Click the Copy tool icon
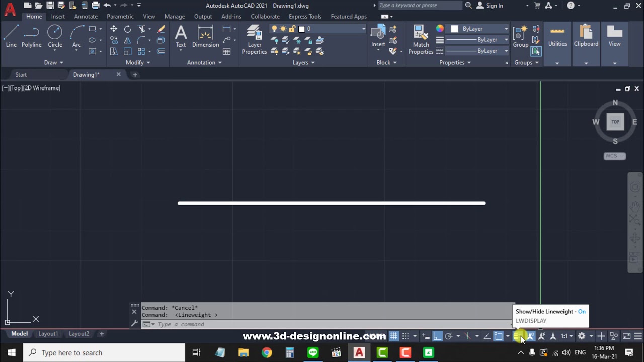The width and height of the screenshot is (644, 362). pyautogui.click(x=114, y=40)
